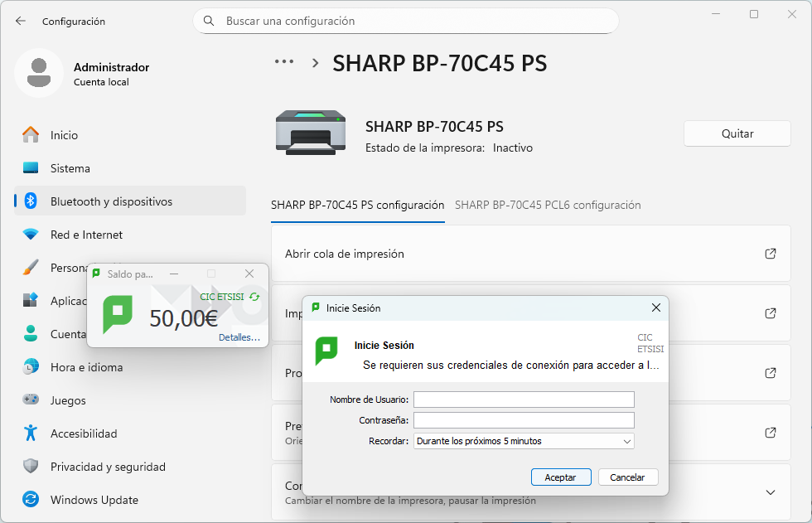The width and height of the screenshot is (812, 523).
Task: Open Sistema via the monitor icon
Action: (x=31, y=167)
